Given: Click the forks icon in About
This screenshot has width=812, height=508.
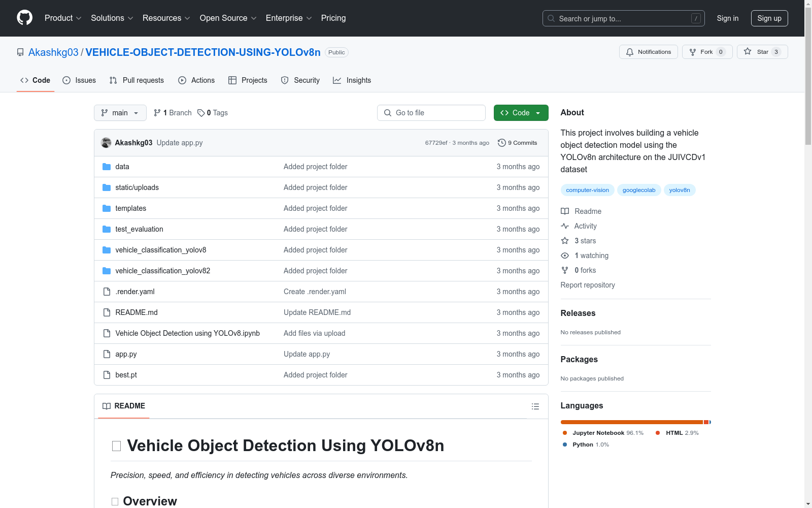Looking at the screenshot, I should tap(565, 270).
